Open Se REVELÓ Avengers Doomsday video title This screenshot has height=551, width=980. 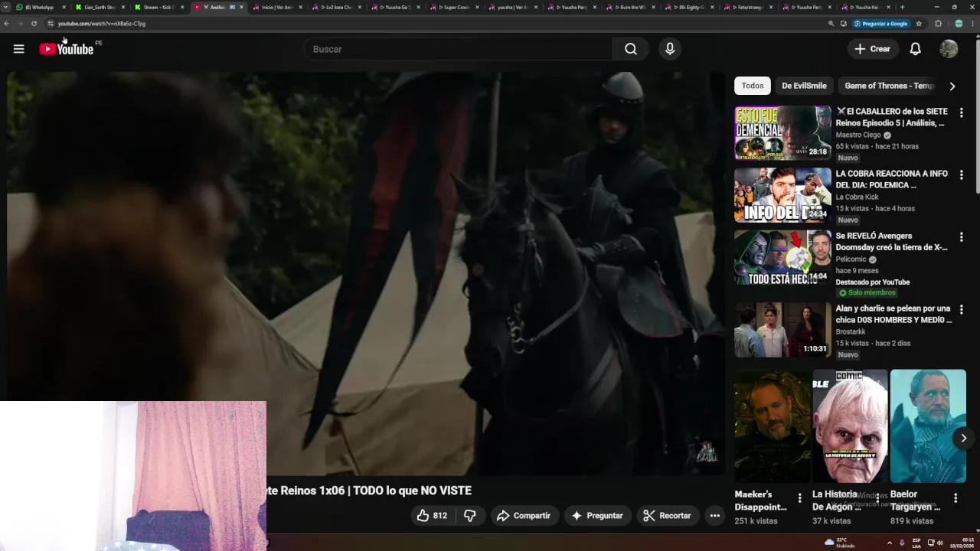pyautogui.click(x=892, y=242)
